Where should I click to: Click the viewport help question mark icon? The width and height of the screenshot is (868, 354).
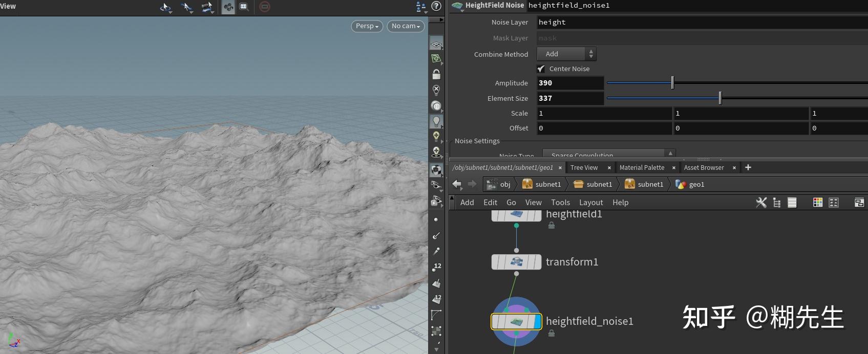point(436,6)
